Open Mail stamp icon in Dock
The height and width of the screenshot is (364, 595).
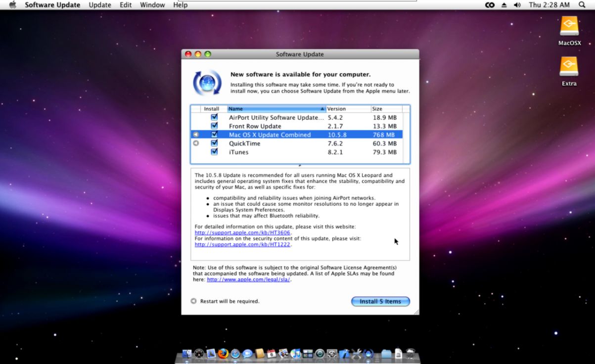(211, 354)
